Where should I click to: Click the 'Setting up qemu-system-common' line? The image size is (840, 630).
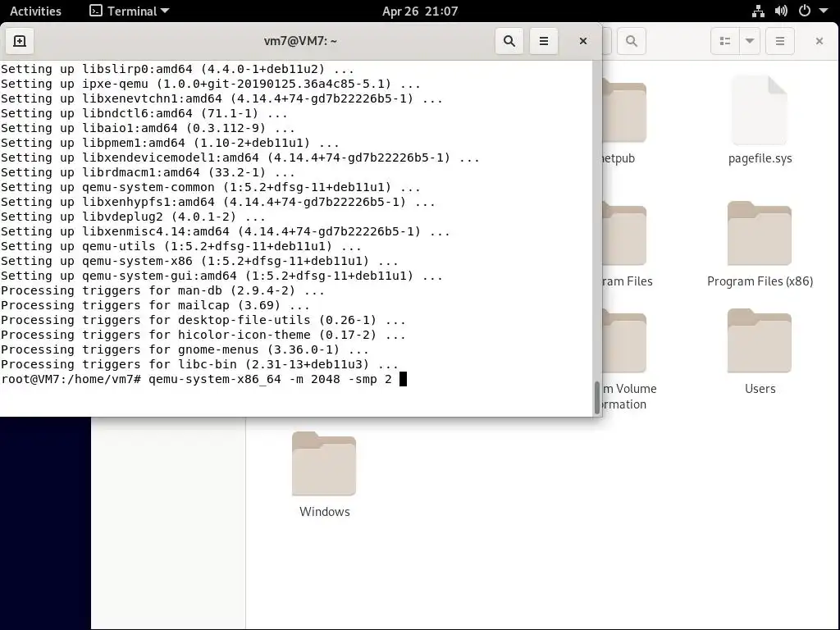(x=211, y=188)
